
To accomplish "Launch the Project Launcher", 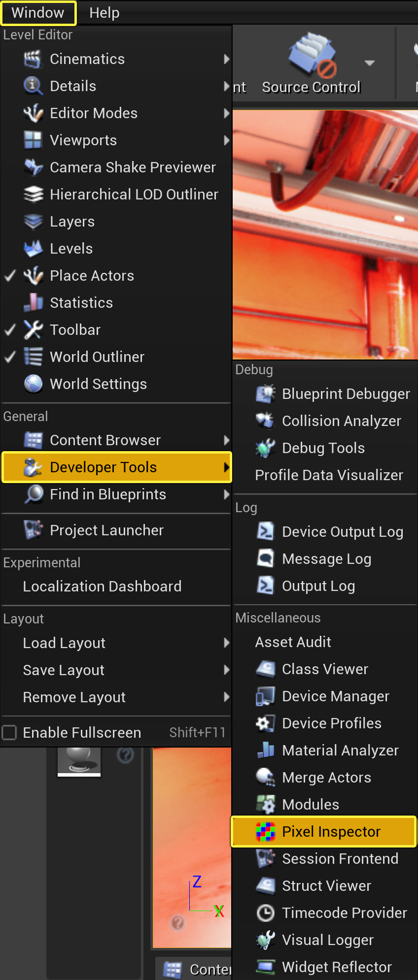I will (106, 530).
